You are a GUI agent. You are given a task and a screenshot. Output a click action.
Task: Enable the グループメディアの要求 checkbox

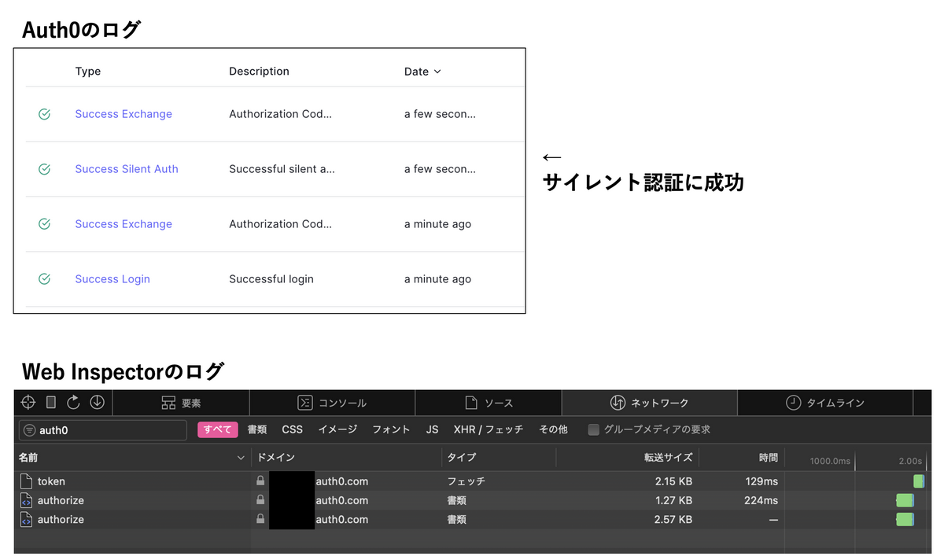tap(594, 429)
